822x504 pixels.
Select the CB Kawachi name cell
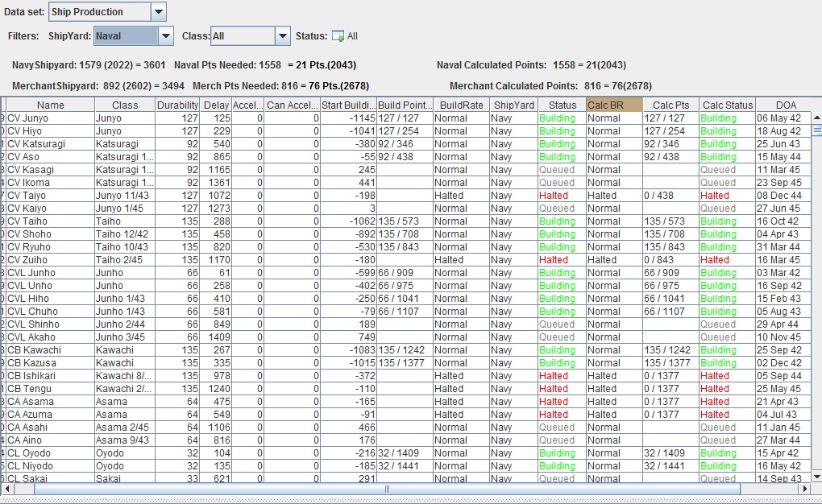[x=50, y=350]
